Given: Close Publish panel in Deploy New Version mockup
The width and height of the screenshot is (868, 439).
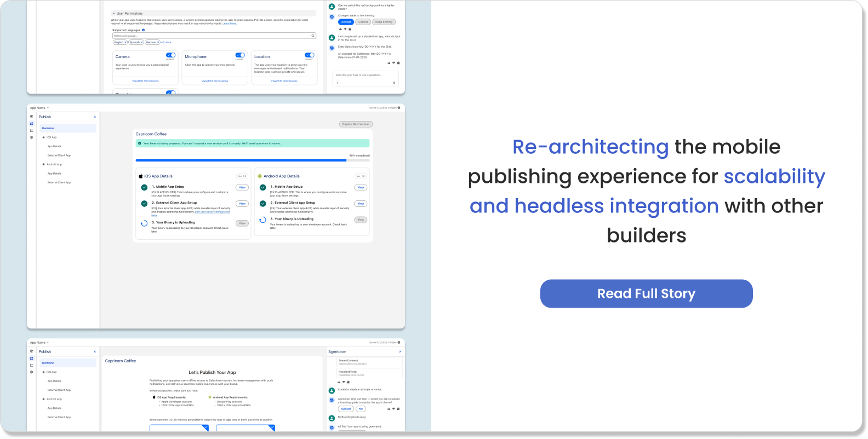Looking at the screenshot, I should tap(95, 117).
